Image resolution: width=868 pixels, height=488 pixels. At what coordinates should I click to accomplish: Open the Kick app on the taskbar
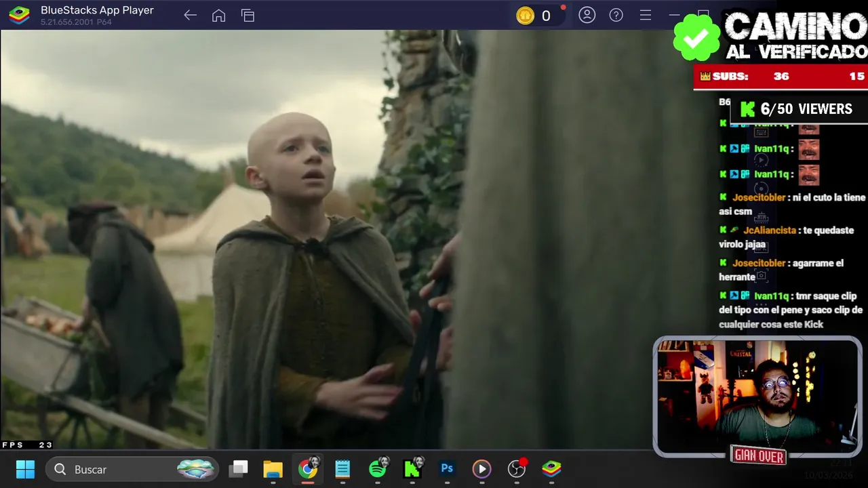(x=412, y=468)
